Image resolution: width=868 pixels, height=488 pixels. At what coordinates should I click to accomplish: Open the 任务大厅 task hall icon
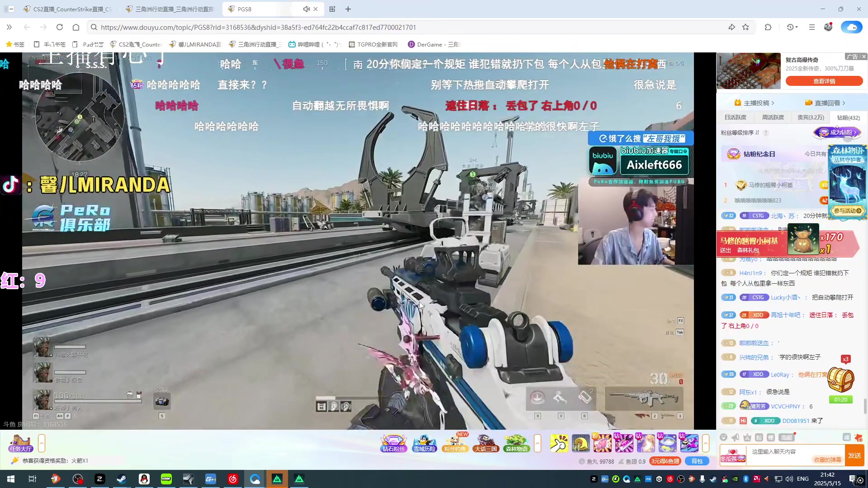(20, 443)
